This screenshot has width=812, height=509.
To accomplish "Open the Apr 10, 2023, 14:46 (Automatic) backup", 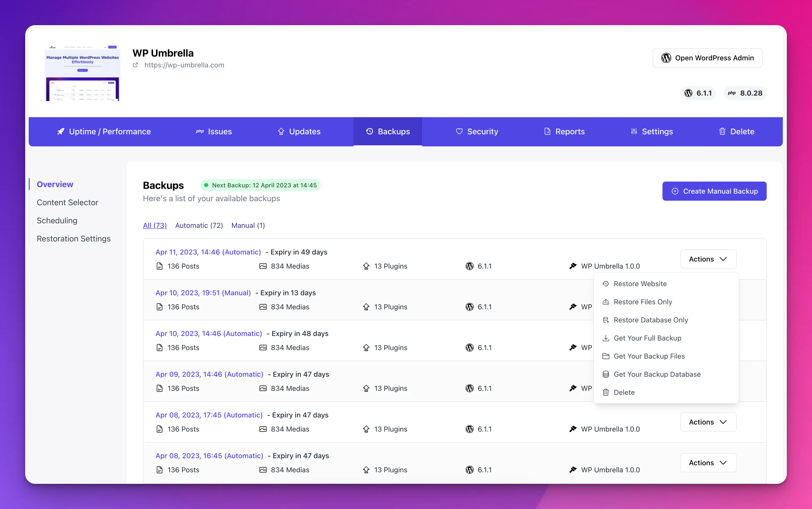I will coord(209,334).
